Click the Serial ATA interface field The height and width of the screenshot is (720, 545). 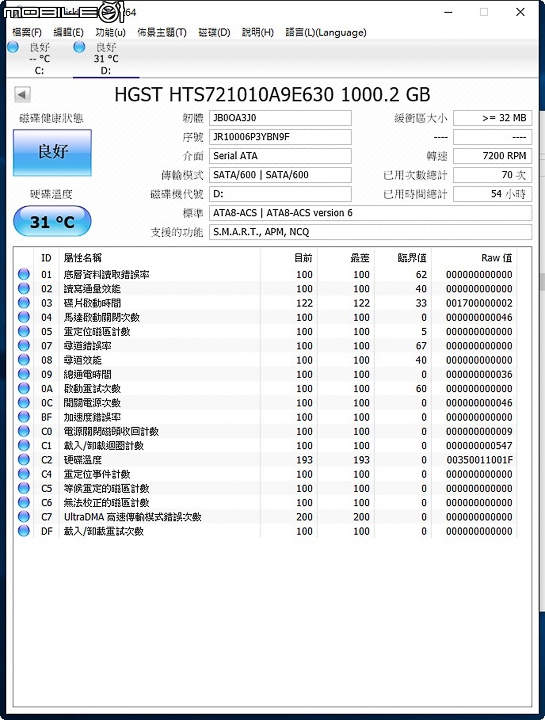coord(280,156)
